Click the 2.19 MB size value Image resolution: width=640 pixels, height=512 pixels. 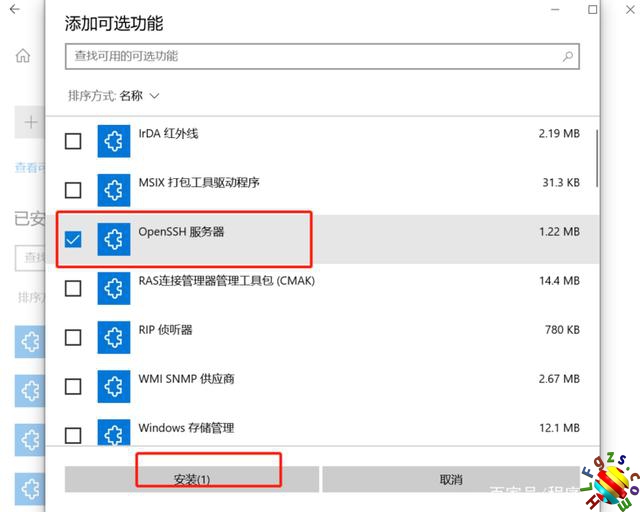[x=559, y=134]
